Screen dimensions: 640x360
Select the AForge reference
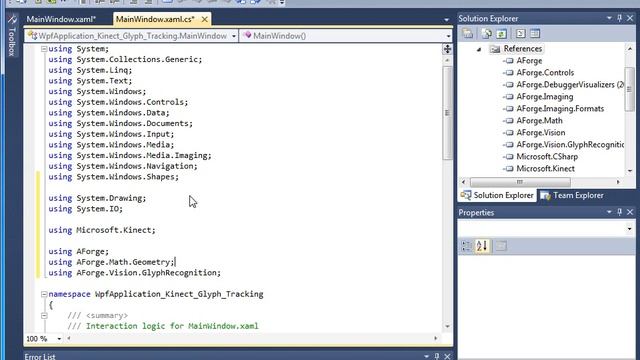click(x=529, y=61)
